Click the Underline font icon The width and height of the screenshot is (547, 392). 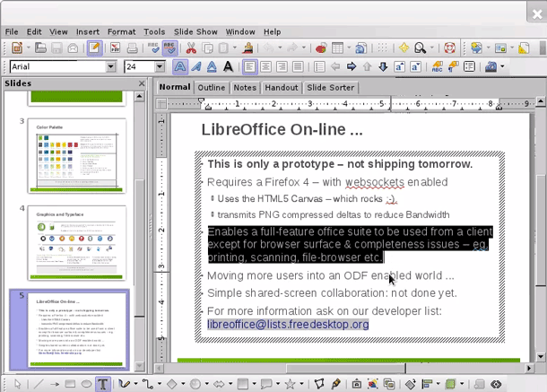coord(212,66)
